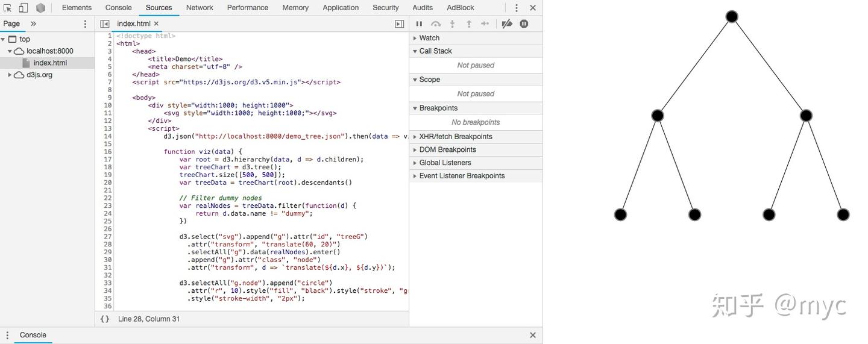The width and height of the screenshot is (868, 344).
Task: Click the 'Line 28, Column 31' status text
Action: (x=149, y=319)
